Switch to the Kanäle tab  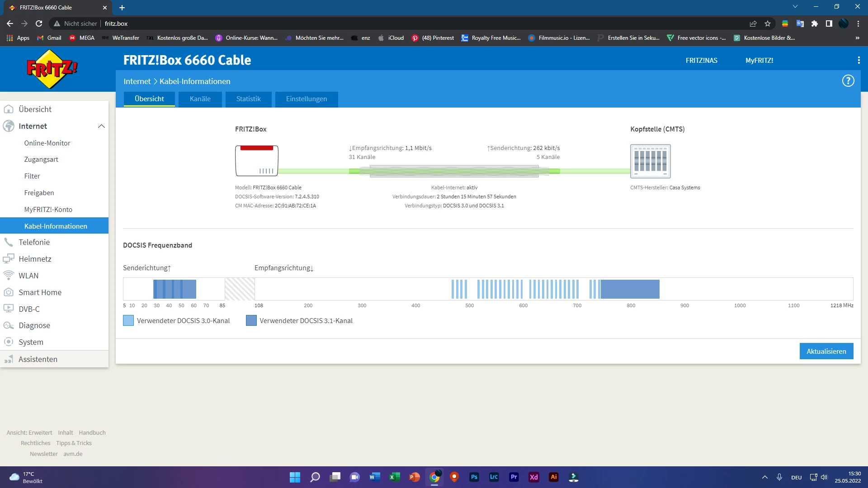200,99
